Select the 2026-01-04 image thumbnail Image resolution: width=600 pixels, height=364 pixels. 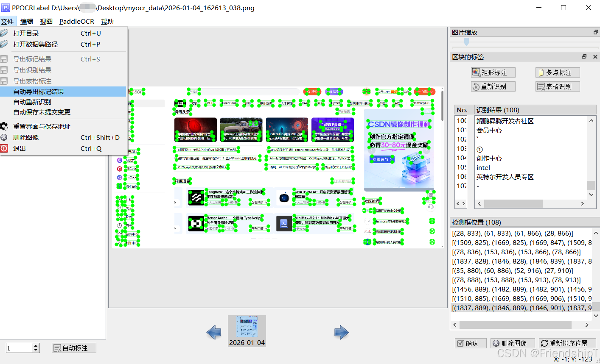point(247,331)
